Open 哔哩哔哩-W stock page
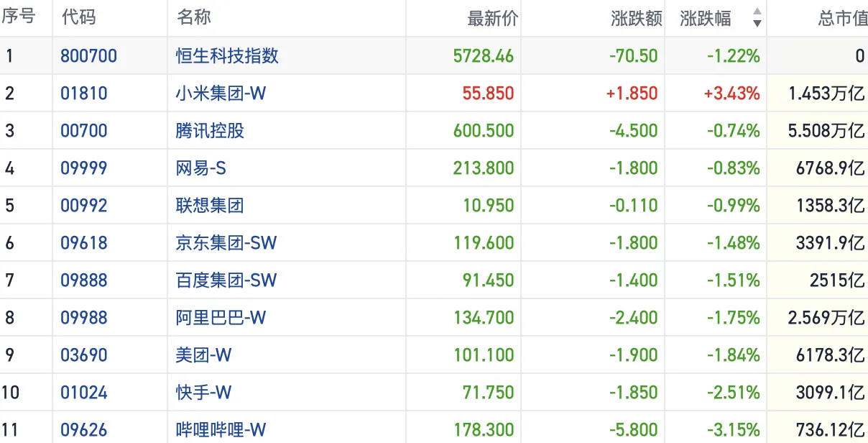This screenshot has width=868, height=443. click(x=221, y=430)
